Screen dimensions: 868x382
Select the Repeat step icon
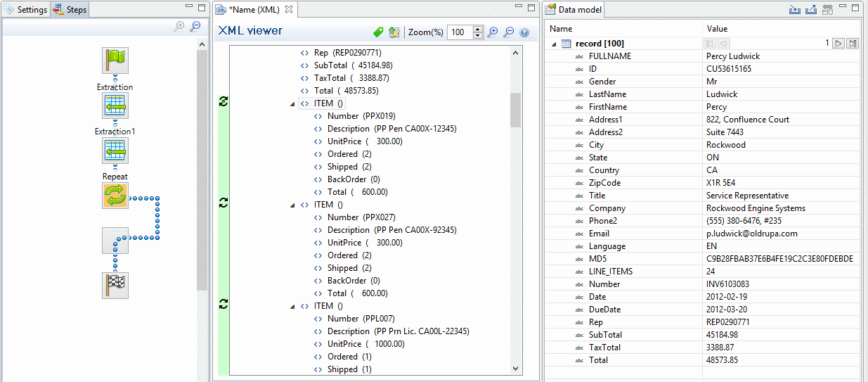point(115,196)
